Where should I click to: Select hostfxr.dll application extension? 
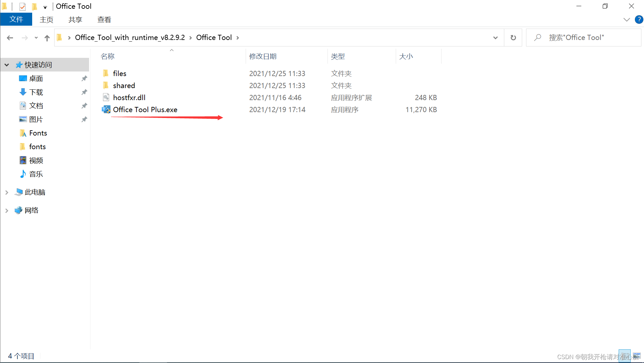pos(128,97)
